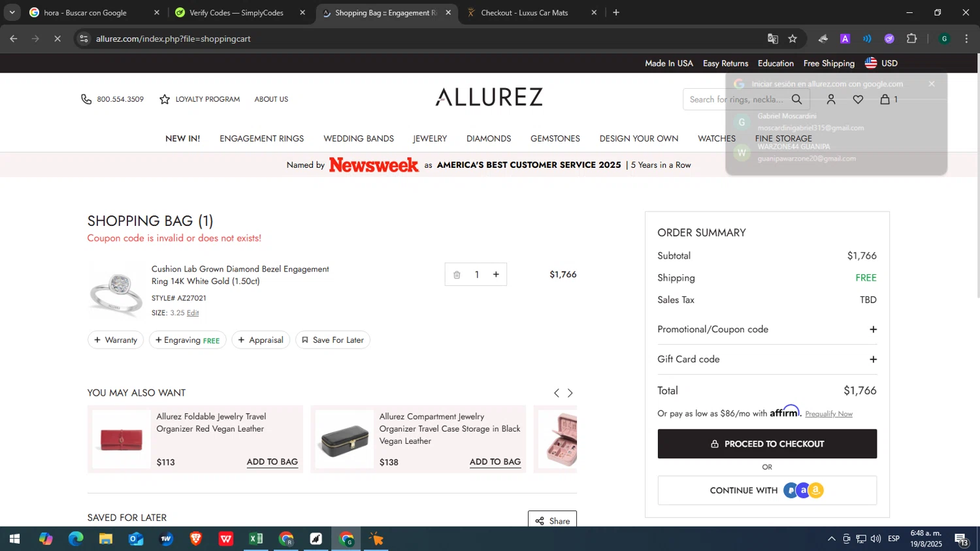Open Chrome three-dot menu
The image size is (980, 551).
click(966, 39)
